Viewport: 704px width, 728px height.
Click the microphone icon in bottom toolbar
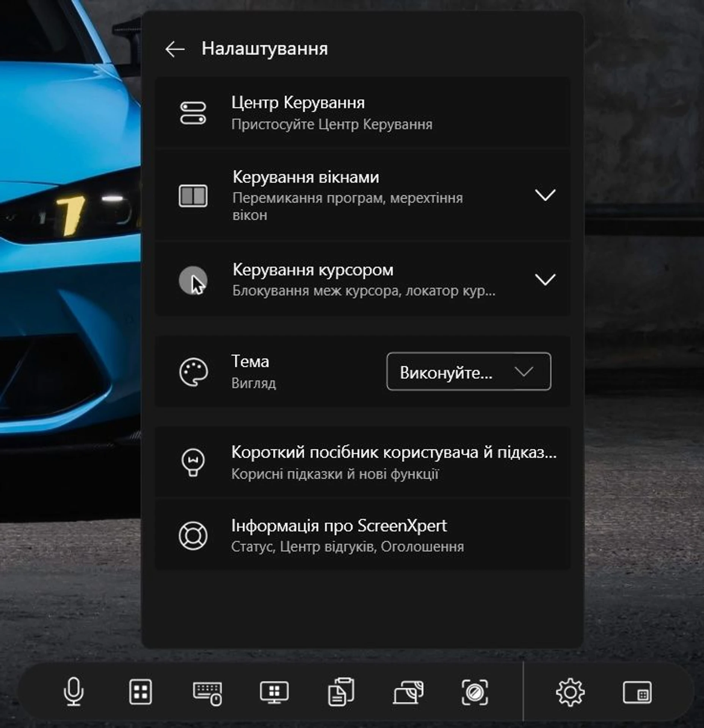point(74,692)
